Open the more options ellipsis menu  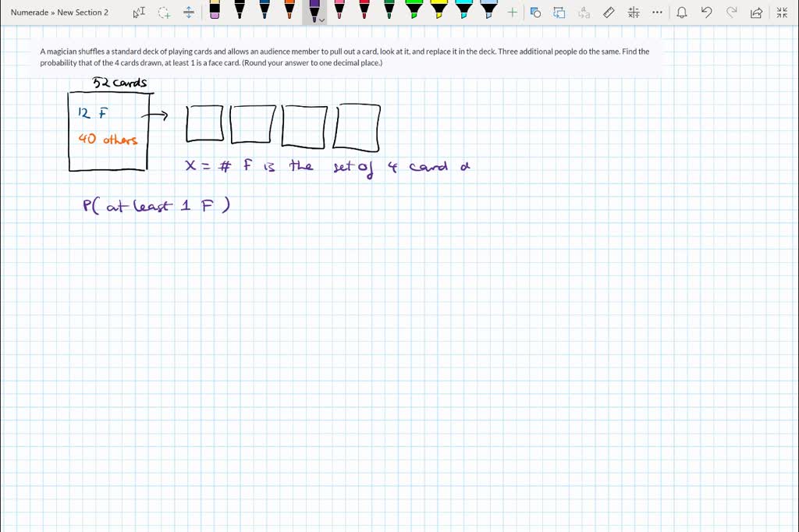pyautogui.click(x=658, y=12)
